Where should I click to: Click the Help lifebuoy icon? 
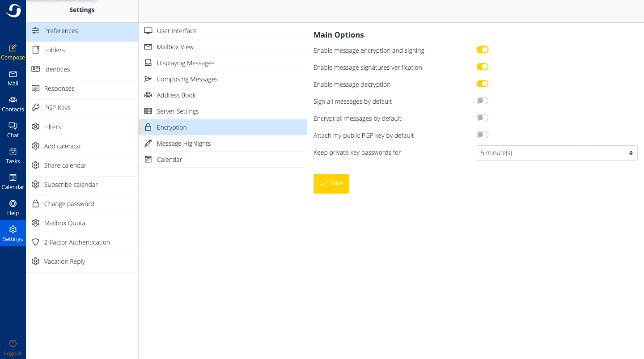(x=13, y=204)
